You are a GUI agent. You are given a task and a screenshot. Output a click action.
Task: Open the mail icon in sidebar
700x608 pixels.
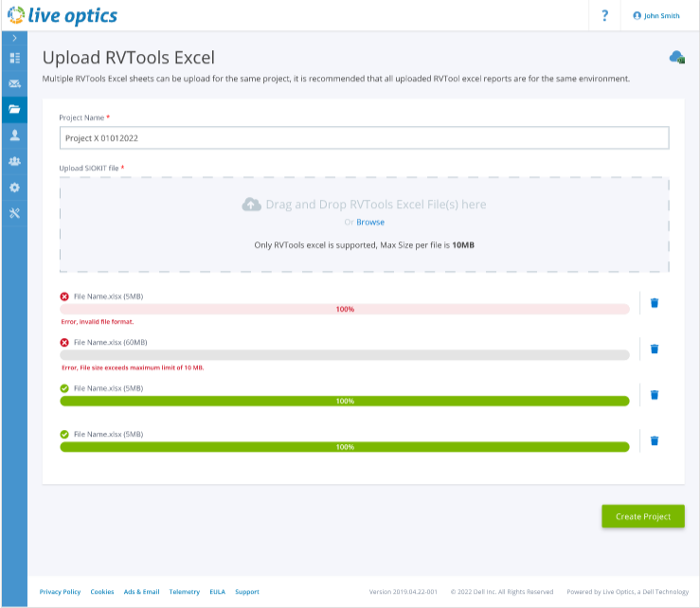click(x=14, y=83)
